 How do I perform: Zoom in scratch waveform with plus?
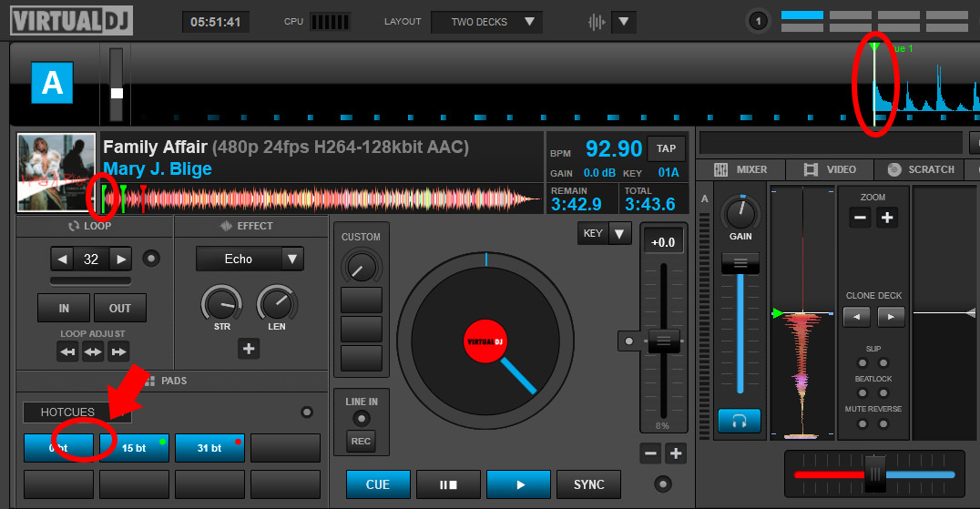pyautogui.click(x=887, y=218)
